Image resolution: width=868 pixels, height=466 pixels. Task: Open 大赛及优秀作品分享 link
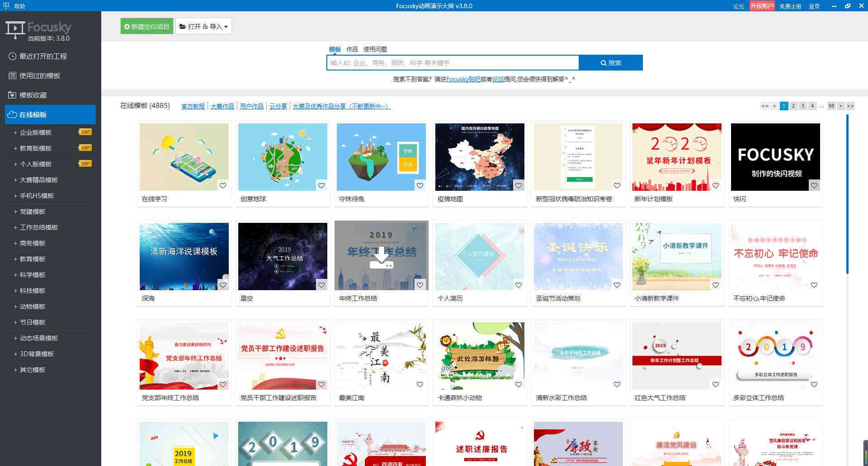(x=341, y=106)
